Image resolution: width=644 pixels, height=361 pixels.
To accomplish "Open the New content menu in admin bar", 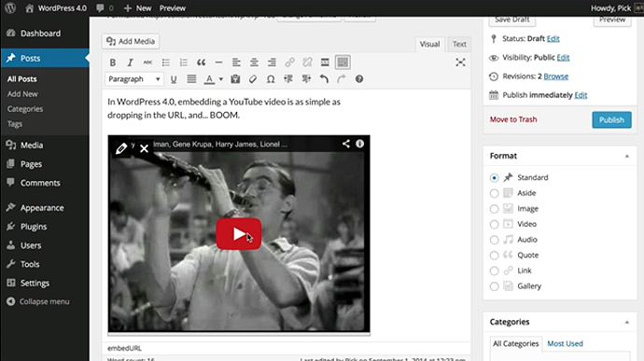I will [x=137, y=8].
